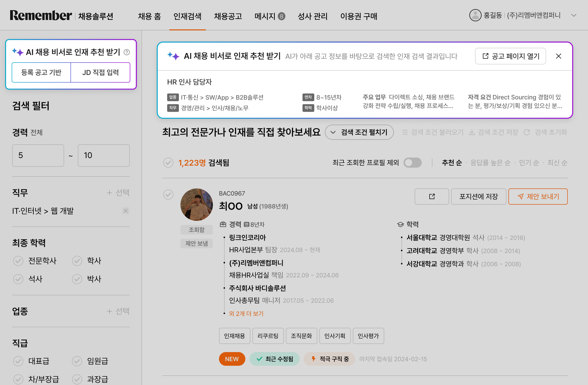Open the 홍길동 profile avatar
Screen dimensions: 588x385
click(475, 15)
